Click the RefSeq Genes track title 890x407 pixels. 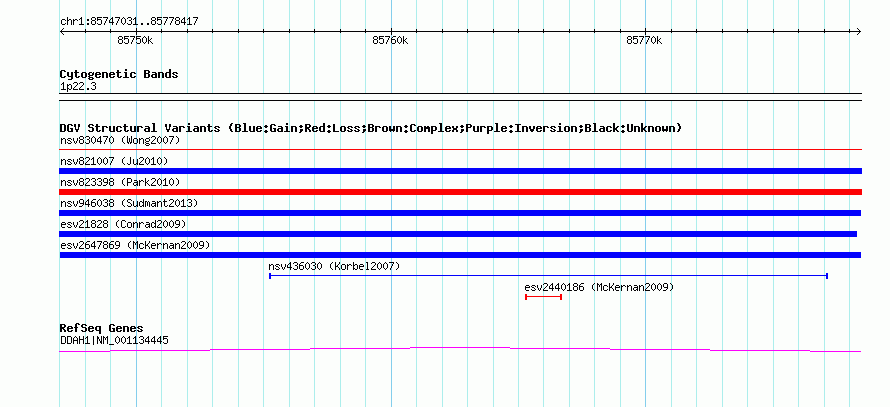(x=101, y=329)
